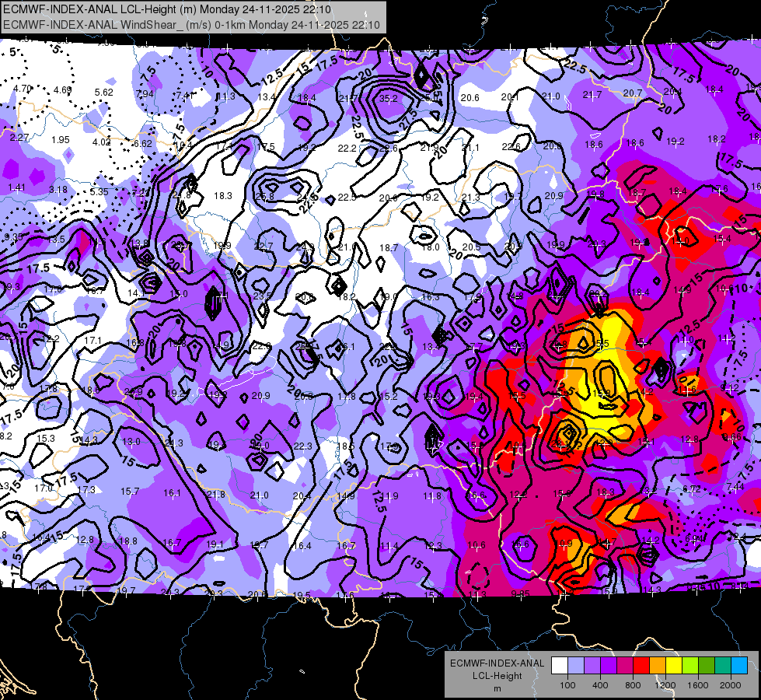Image resolution: width=761 pixels, height=700 pixels.
Task: Select the medium purple legend swatch
Action: pos(592,666)
